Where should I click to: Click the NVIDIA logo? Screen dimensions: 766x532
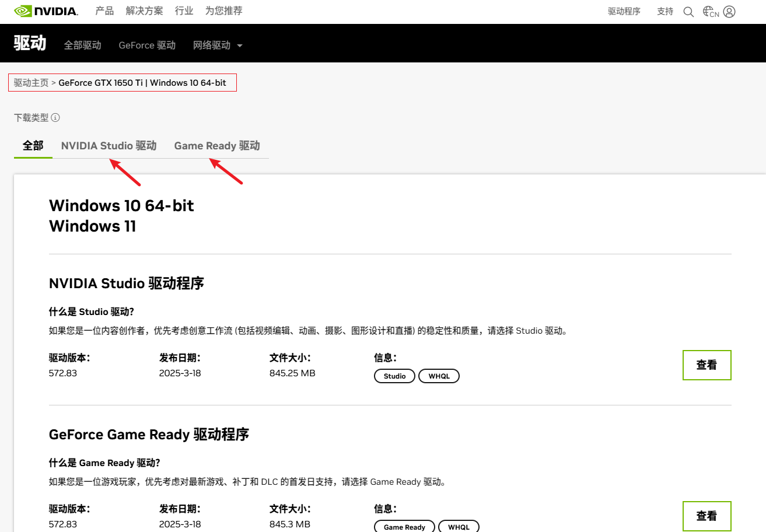coord(46,11)
